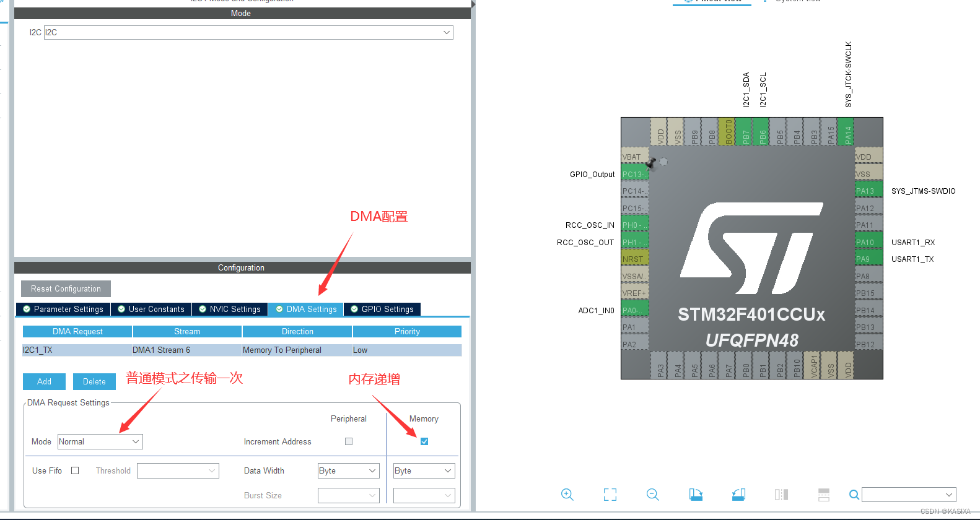Select the PB15 pin on the chip
Viewport: 980px width, 520px height.
click(868, 293)
